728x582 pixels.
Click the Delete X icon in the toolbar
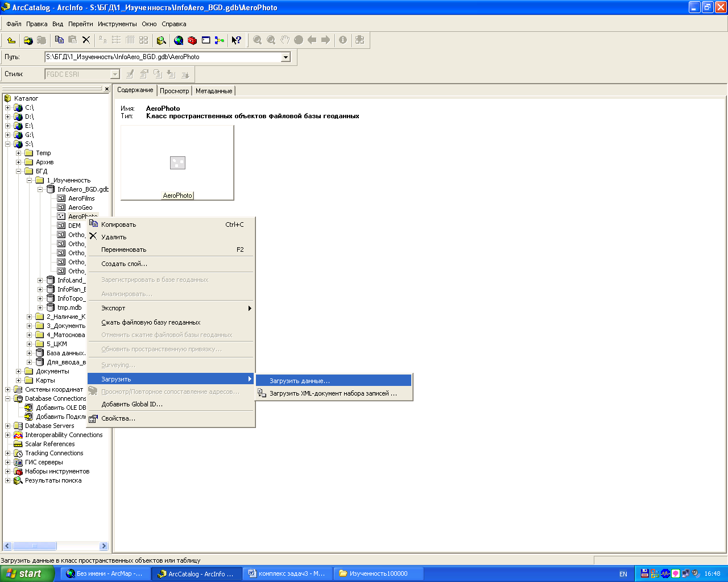click(86, 40)
